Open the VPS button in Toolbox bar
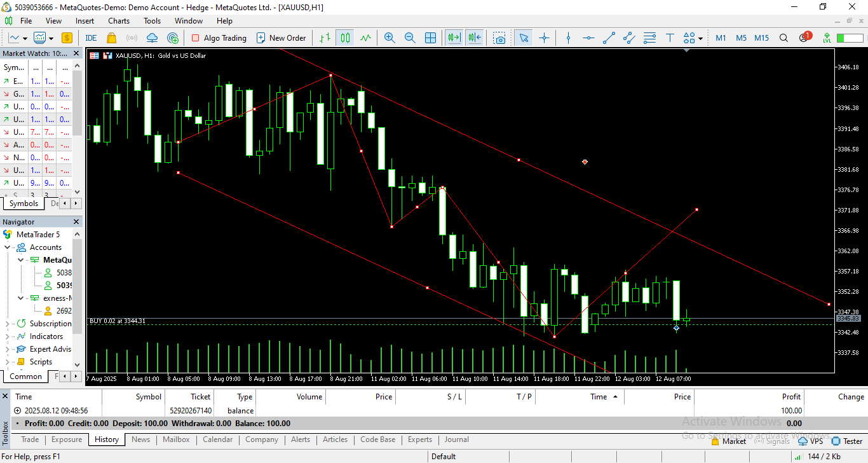Screen dimensions: 868x463 (810, 441)
